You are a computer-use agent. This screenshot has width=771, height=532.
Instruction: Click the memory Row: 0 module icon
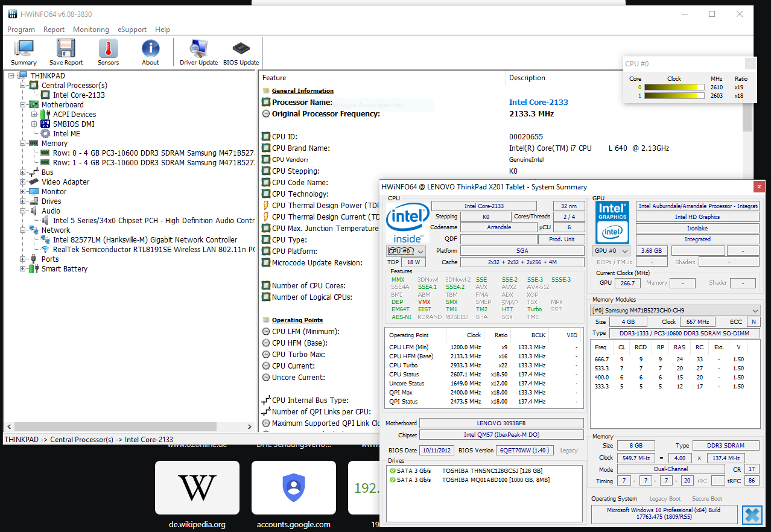[x=45, y=153]
